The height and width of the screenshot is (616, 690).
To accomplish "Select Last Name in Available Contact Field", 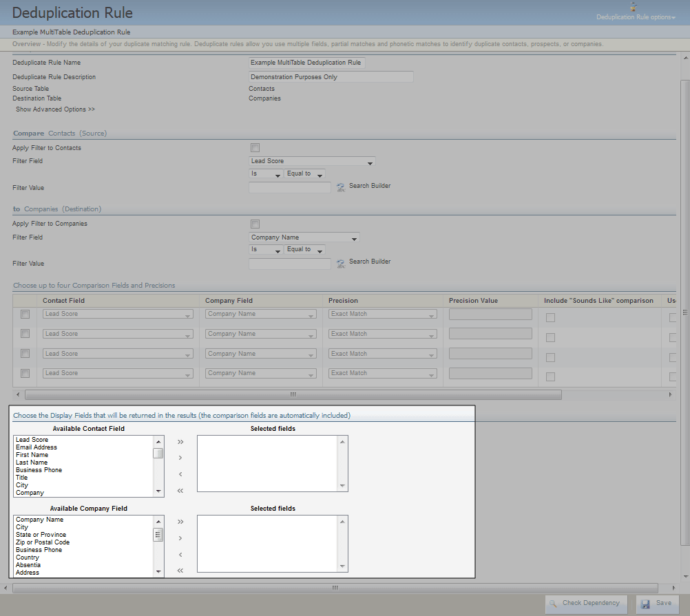I will coord(32,462).
